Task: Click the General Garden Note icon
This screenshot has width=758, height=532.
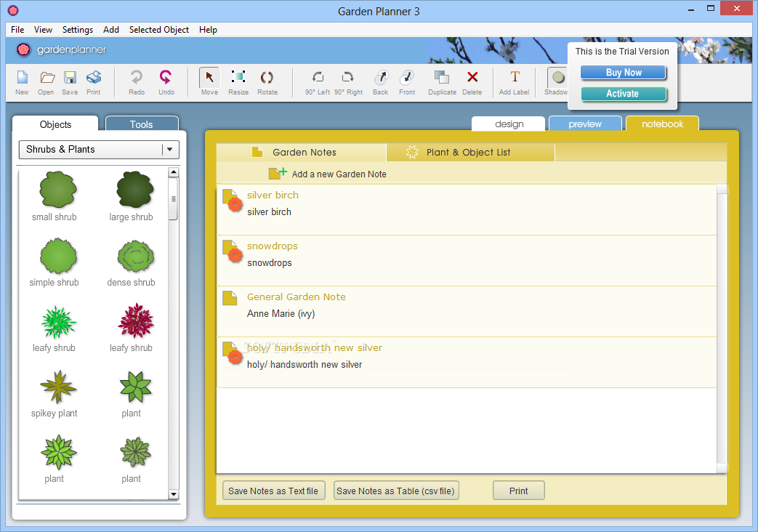Action: point(230,298)
